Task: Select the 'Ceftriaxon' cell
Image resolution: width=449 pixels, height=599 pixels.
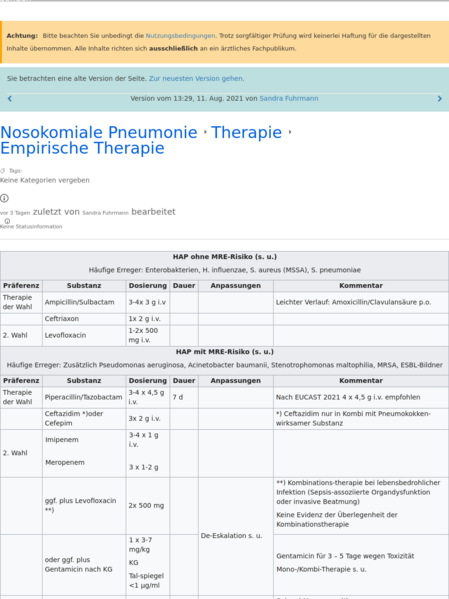Action: 84,319
